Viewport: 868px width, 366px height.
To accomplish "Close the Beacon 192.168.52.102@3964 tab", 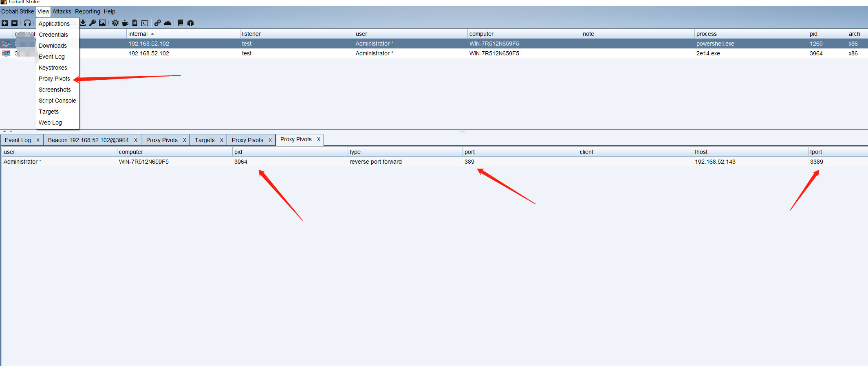I will pyautogui.click(x=136, y=140).
